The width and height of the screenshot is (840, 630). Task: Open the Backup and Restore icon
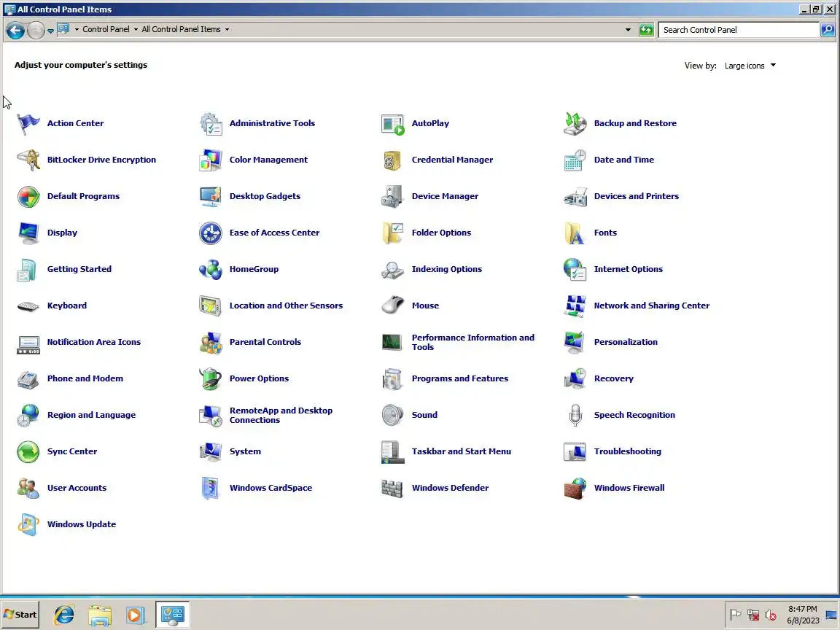[x=575, y=124]
